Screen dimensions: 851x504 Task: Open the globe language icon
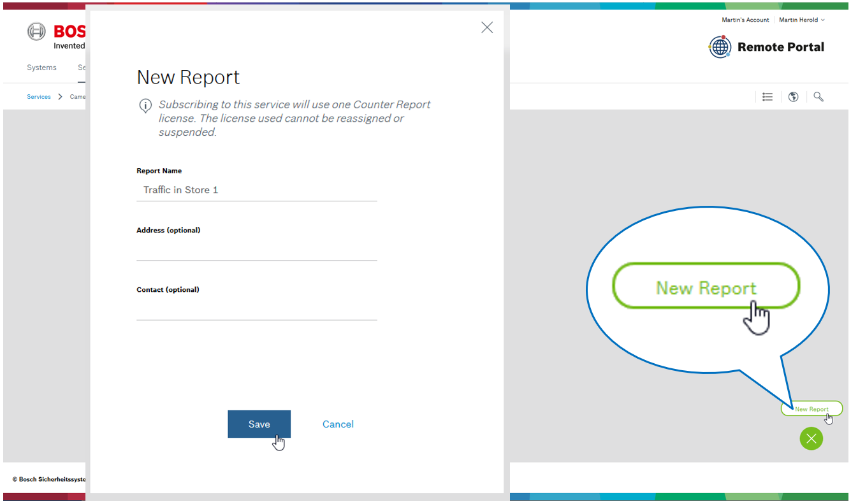[793, 97]
